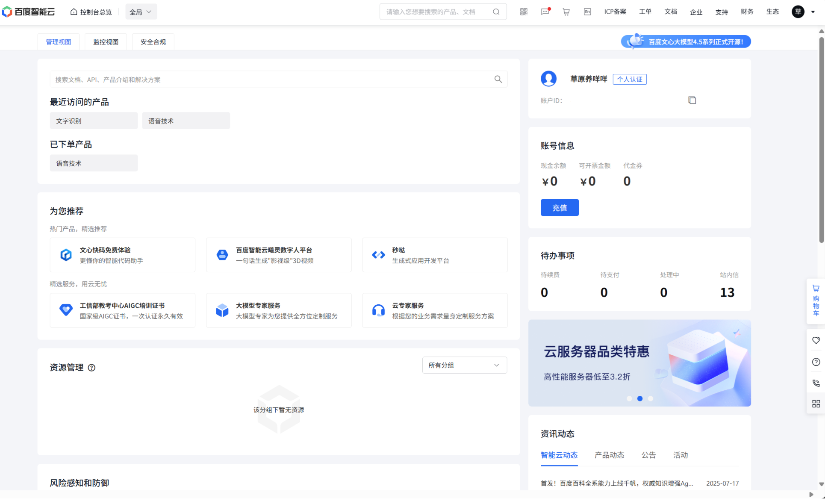Open the 百度百科全系能力上线千帆 news item
Screen dimensions: 825x504
point(617,483)
